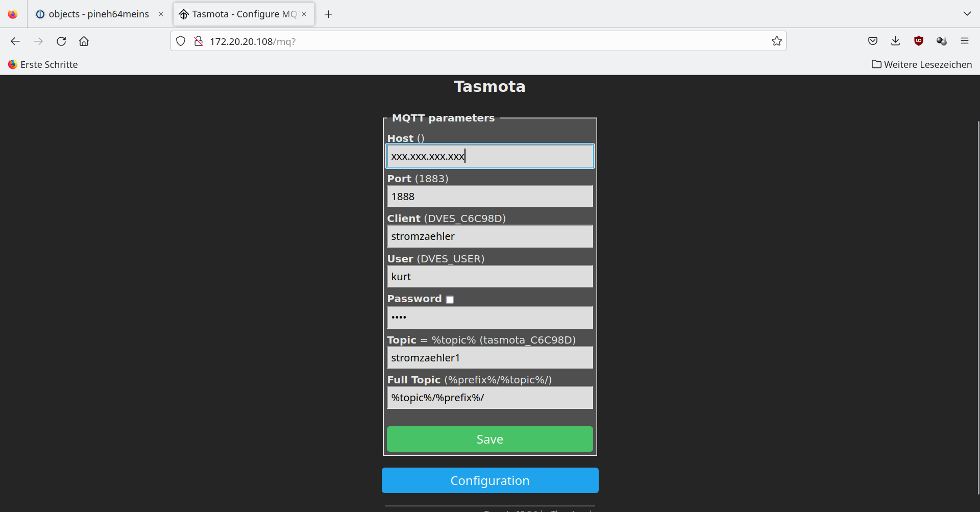Viewport: 980px width, 512px height.
Task: Click the Client field containing stromzaehler
Action: [x=490, y=236]
